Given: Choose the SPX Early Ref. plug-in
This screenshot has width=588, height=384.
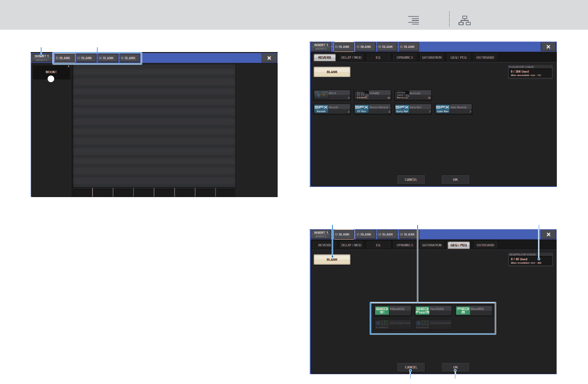Looking at the screenshot, I should pyautogui.click(x=413, y=109).
